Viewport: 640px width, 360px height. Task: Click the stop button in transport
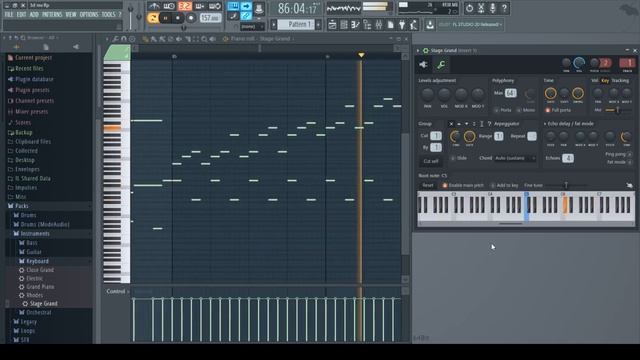[178, 18]
